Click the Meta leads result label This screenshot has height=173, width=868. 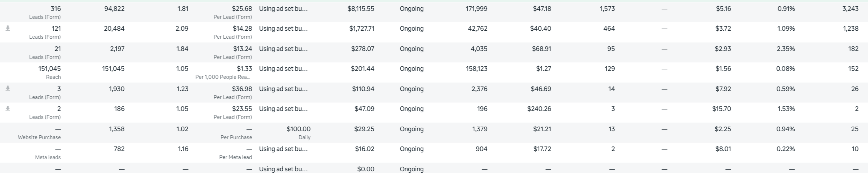(x=48, y=157)
